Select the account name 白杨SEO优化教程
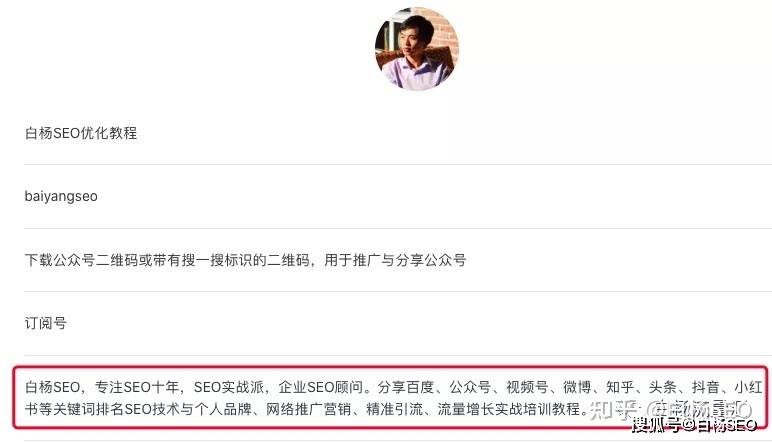The height and width of the screenshot is (442, 772). [x=81, y=133]
